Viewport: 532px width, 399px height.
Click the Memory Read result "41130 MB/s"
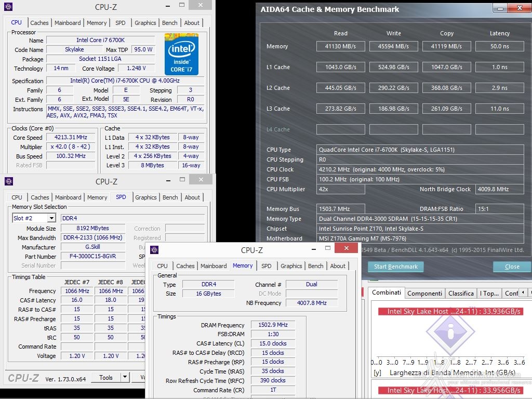[x=341, y=46]
